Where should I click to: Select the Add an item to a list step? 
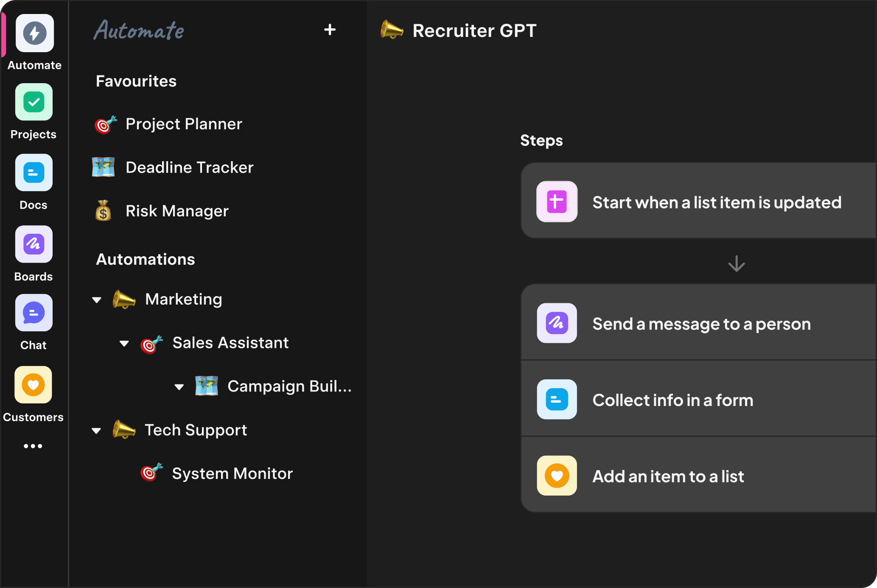668,476
